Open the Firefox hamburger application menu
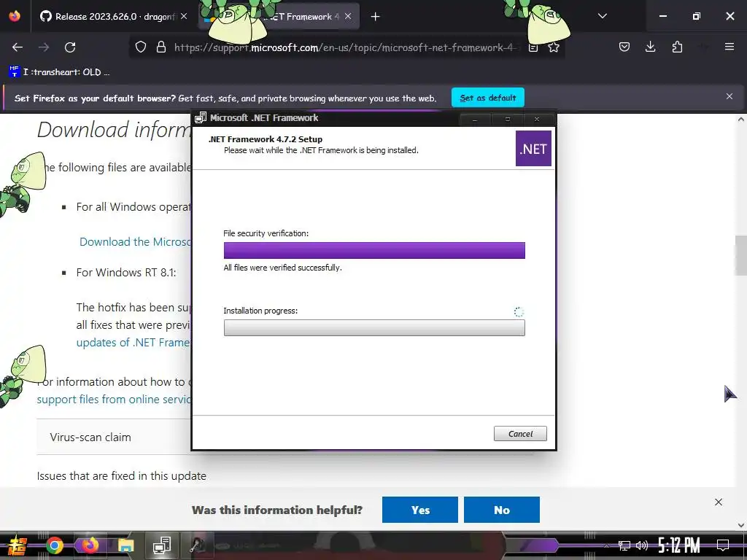747x560 pixels. [x=729, y=47]
